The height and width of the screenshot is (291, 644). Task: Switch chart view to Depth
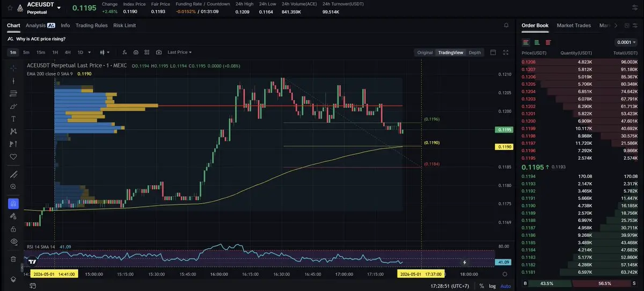tap(474, 53)
